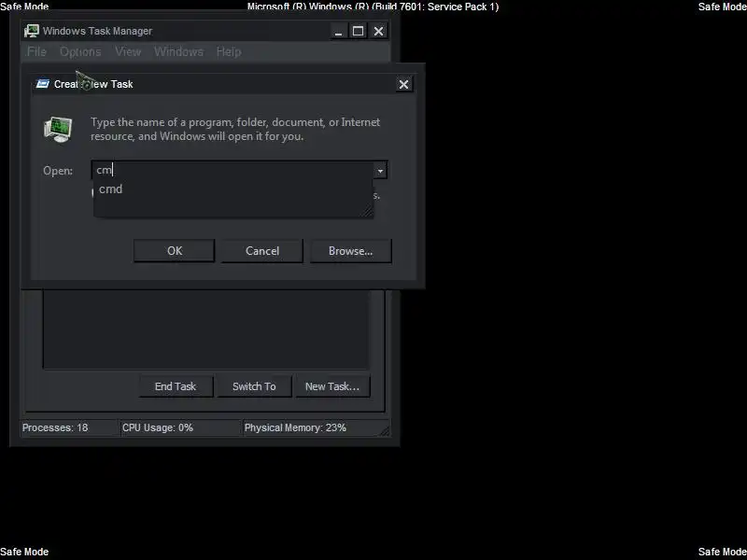Minimize the Windows Task Manager window
Viewport: 747px width, 560px height.
tap(338, 32)
